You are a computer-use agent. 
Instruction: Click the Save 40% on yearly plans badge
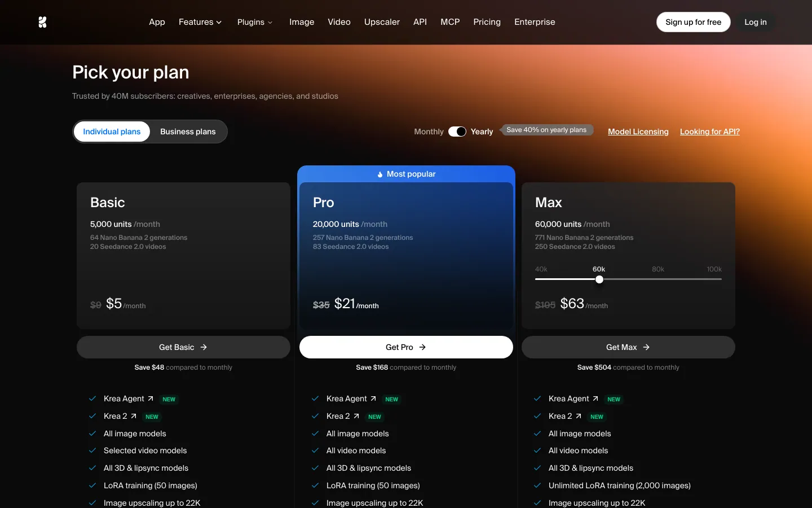click(546, 130)
